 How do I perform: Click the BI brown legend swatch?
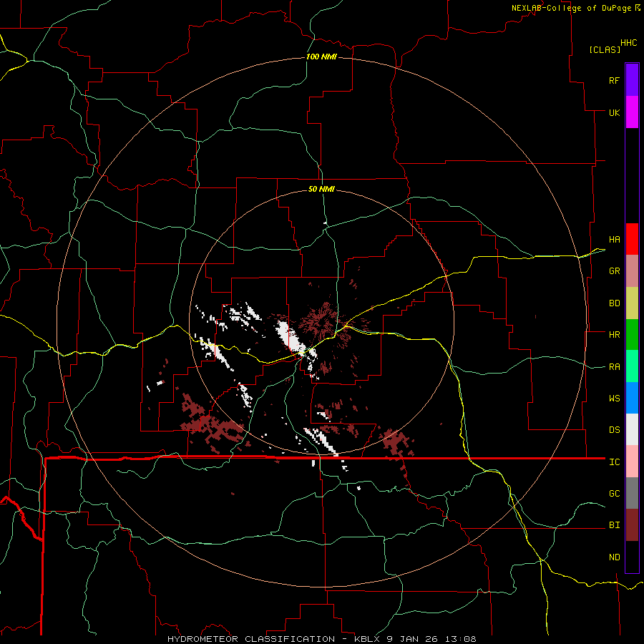[632, 525]
